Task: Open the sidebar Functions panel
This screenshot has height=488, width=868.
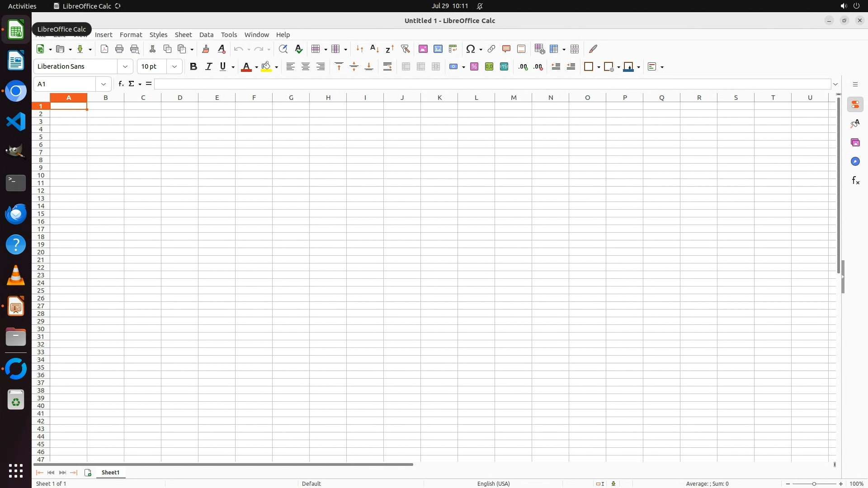Action: click(855, 181)
